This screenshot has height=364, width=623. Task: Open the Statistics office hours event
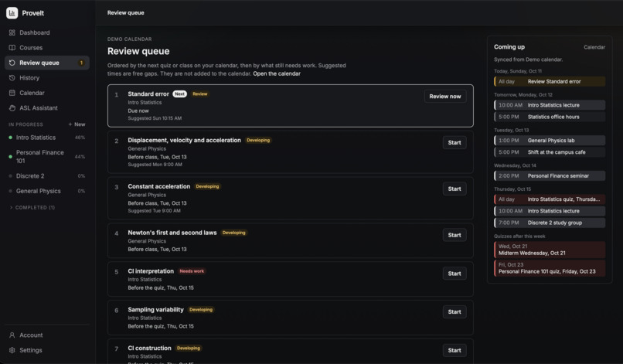(x=550, y=117)
